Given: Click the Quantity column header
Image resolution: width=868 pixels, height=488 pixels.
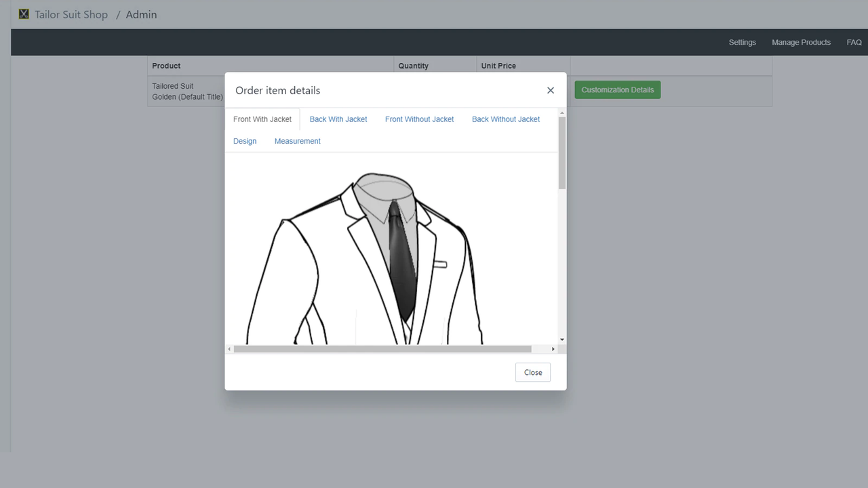Looking at the screenshot, I should point(414,66).
